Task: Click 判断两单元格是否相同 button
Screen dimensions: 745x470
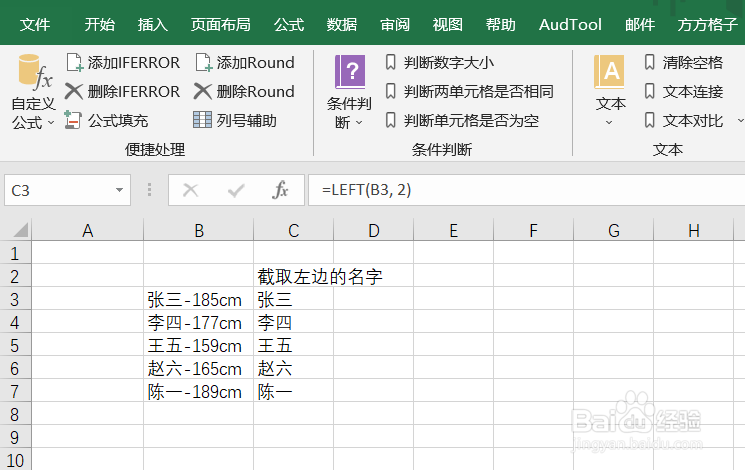Action: (x=469, y=91)
